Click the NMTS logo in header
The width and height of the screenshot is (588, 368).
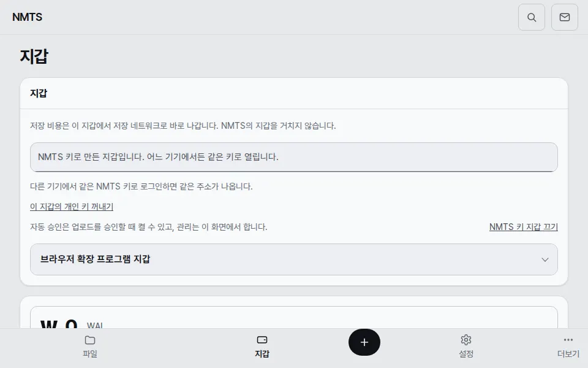[28, 17]
